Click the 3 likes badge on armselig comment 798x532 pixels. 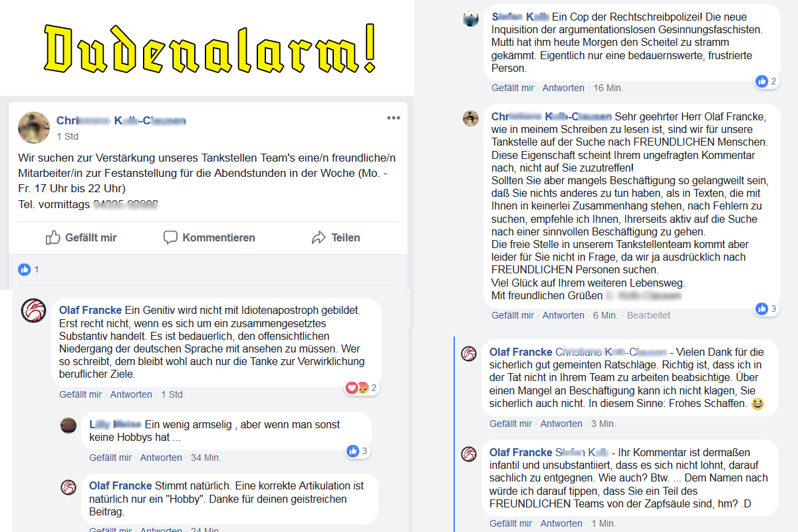point(357,451)
